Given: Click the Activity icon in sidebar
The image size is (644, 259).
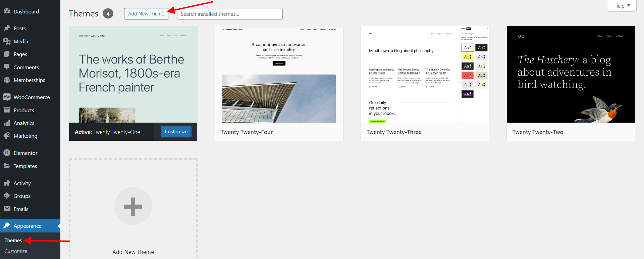Looking at the screenshot, I should pos(7,183).
